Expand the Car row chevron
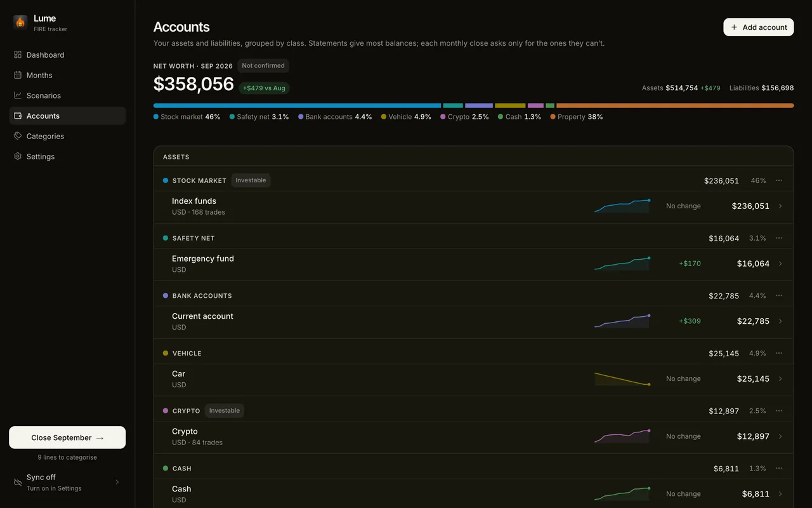 point(780,378)
